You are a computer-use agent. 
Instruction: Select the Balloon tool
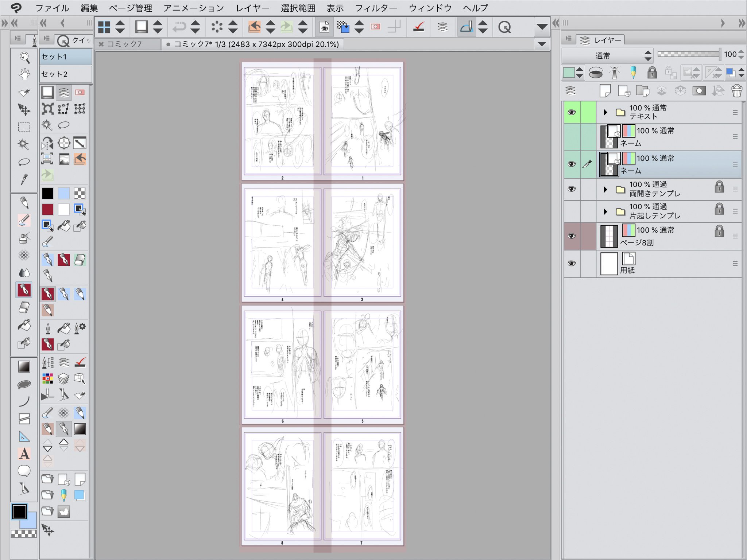coord(24,471)
